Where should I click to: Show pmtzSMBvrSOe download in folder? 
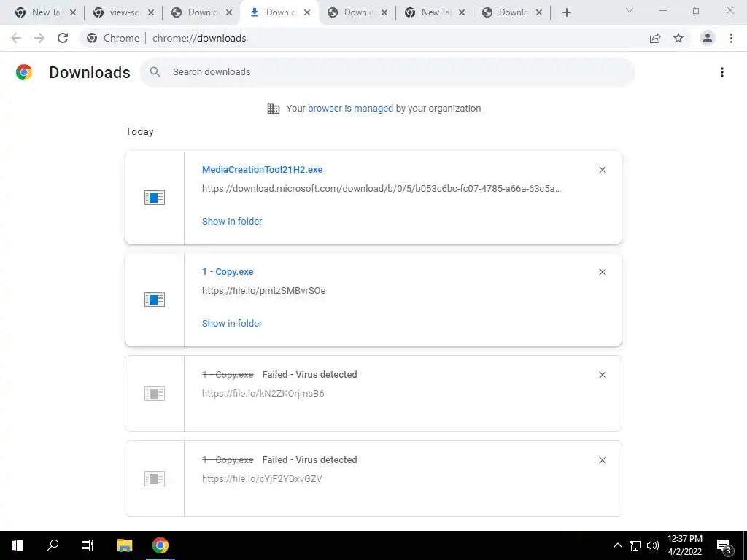(232, 323)
